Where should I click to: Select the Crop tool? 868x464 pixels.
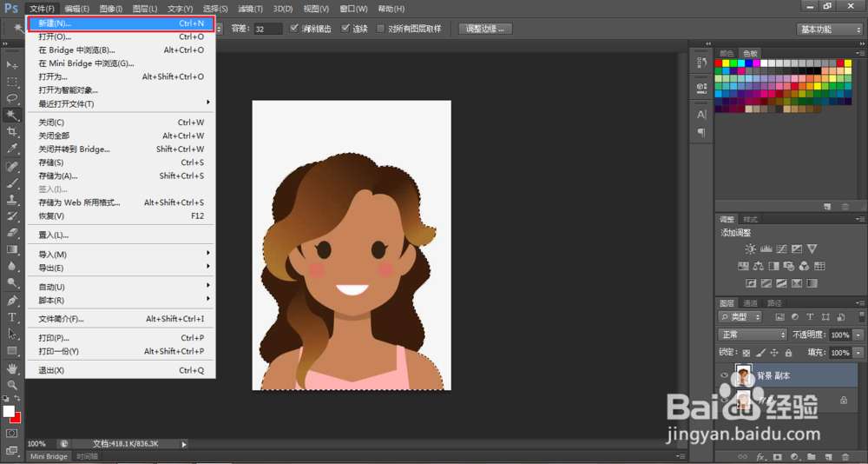[x=11, y=132]
